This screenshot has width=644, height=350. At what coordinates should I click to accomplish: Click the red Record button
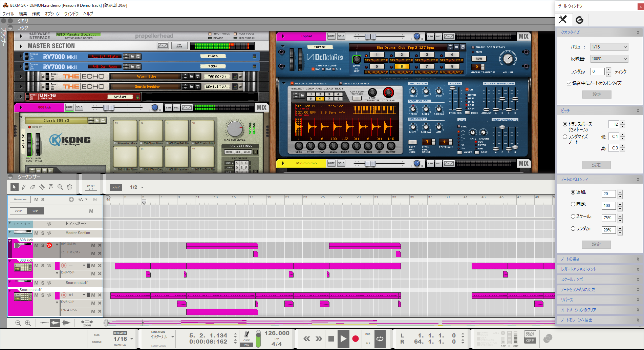coord(355,338)
